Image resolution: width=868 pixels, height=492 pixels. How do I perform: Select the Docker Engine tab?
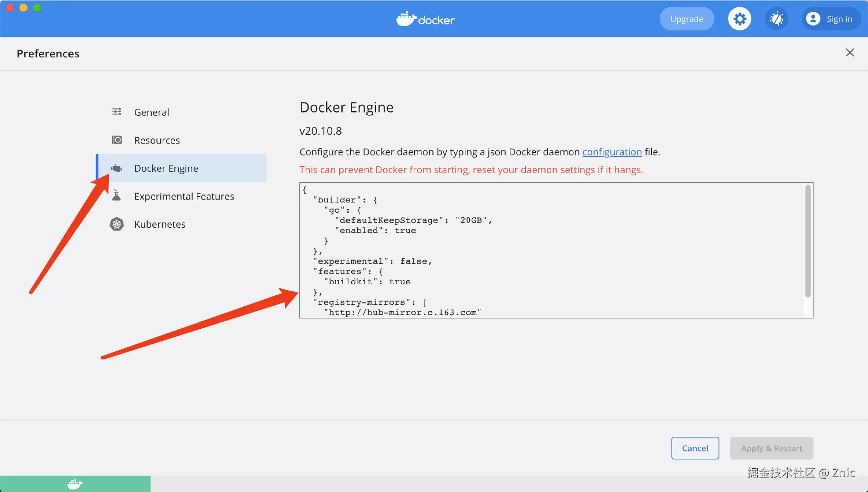(182, 168)
